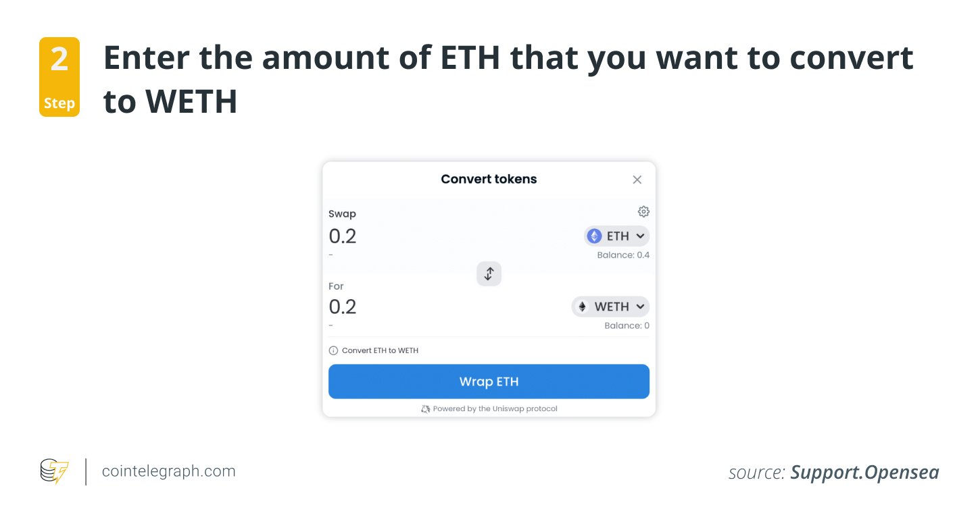Open the swap settings gear
980x526 pixels.
tap(643, 211)
